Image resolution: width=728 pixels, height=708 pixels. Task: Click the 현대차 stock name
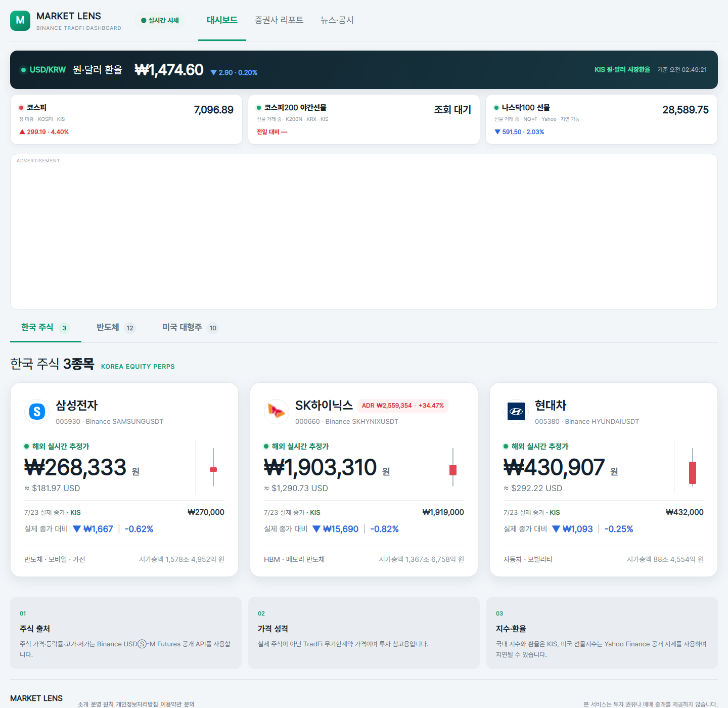(551, 406)
